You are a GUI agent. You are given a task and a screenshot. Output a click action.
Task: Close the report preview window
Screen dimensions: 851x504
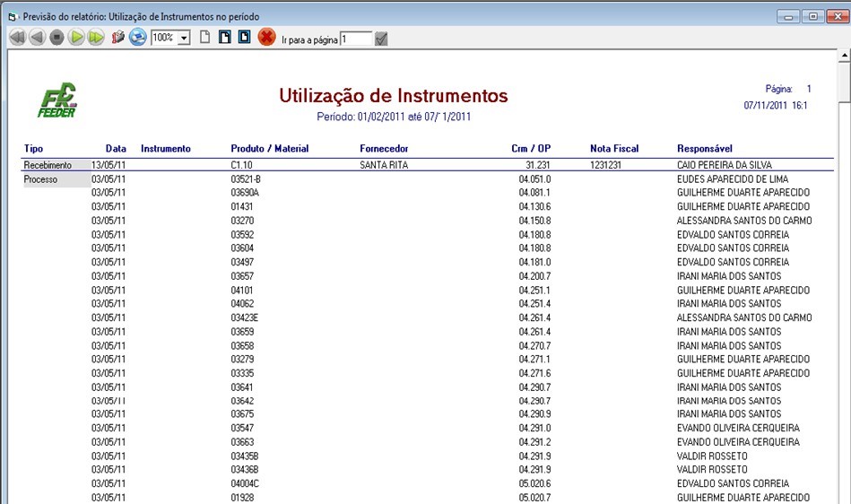pyautogui.click(x=838, y=17)
